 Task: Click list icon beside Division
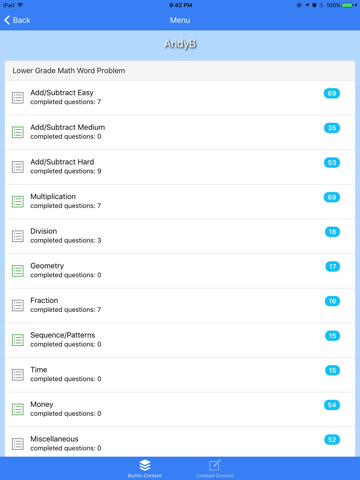point(18,236)
